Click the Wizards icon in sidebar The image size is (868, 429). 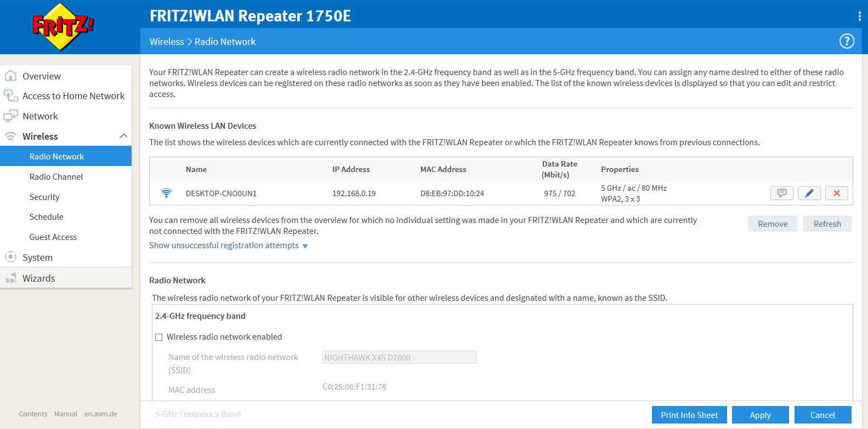(x=10, y=278)
